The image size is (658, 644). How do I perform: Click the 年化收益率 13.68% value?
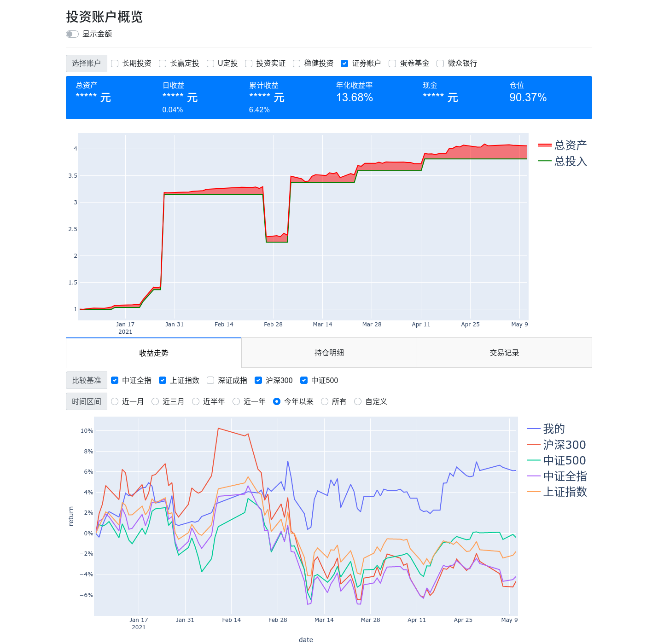click(x=355, y=98)
